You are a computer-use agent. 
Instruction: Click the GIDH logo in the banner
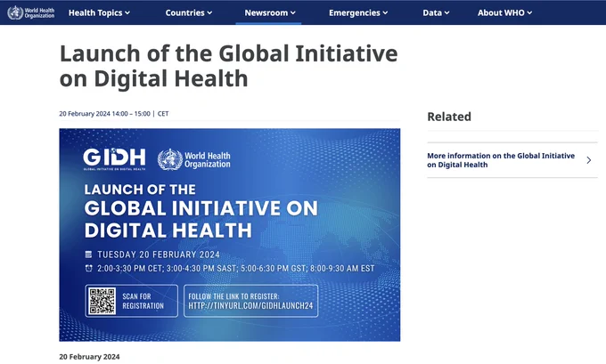point(114,158)
